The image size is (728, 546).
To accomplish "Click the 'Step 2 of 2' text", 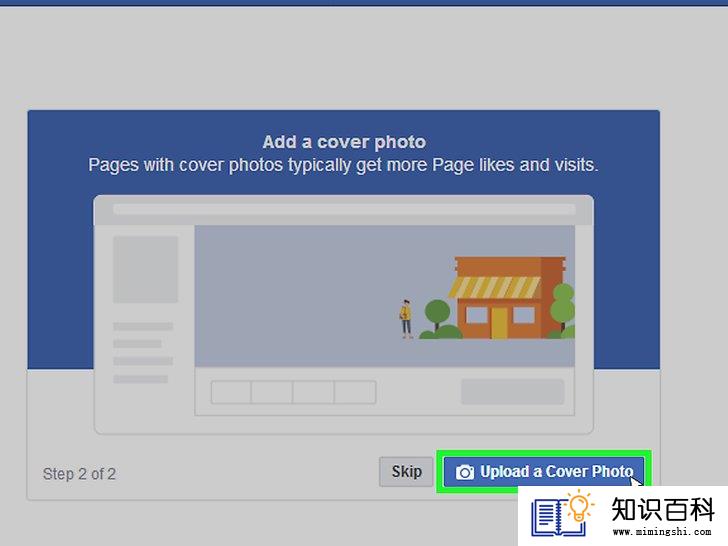I will tap(79, 474).
